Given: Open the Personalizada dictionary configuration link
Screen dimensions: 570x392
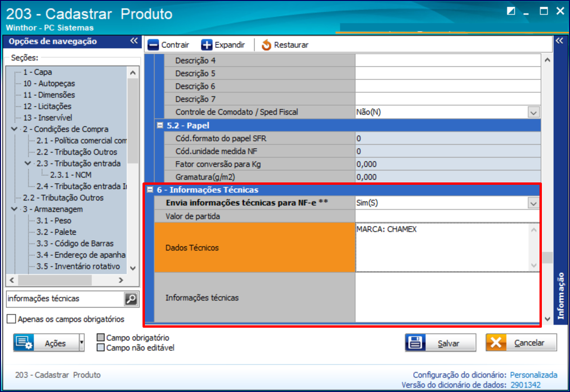Looking at the screenshot, I should click(533, 374).
